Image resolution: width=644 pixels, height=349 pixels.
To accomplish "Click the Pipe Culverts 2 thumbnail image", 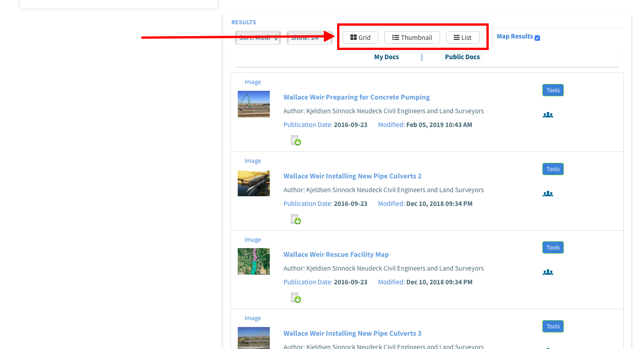I will click(x=254, y=183).
